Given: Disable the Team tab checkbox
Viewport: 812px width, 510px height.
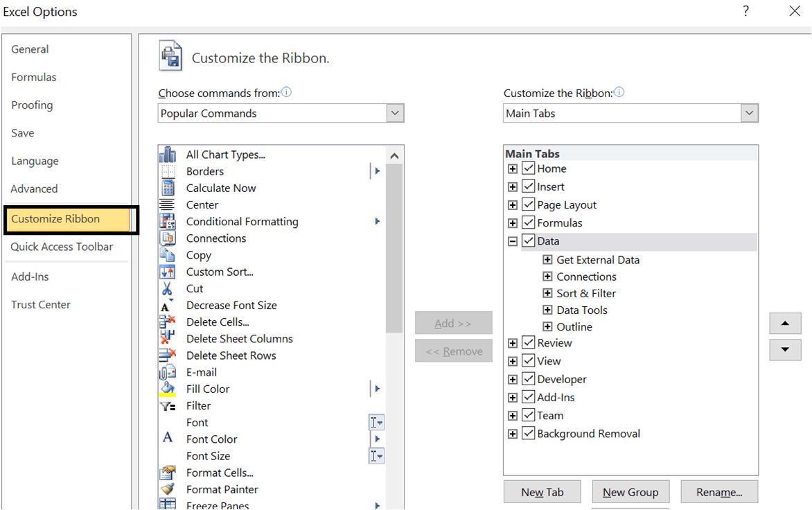Looking at the screenshot, I should pyautogui.click(x=529, y=415).
